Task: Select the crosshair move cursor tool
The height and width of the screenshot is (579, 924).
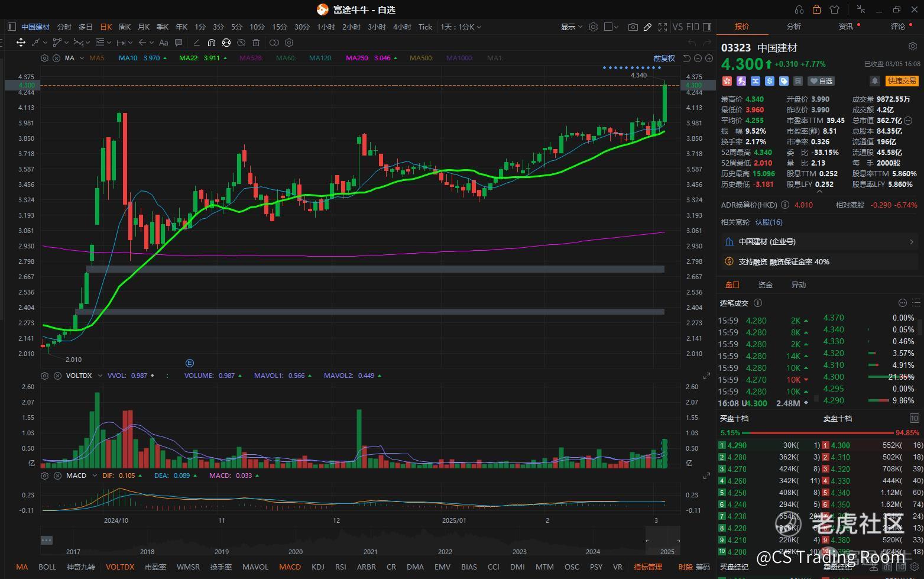Action: (x=21, y=43)
